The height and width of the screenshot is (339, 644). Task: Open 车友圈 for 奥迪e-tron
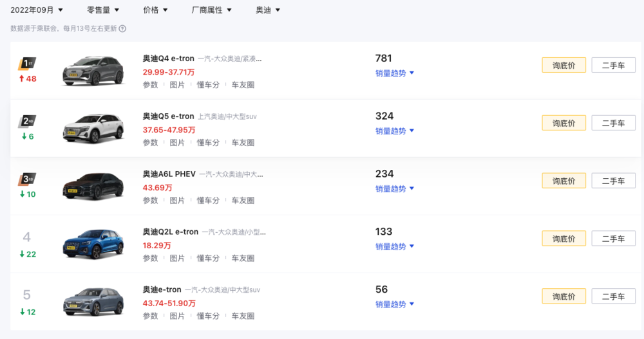(243, 316)
